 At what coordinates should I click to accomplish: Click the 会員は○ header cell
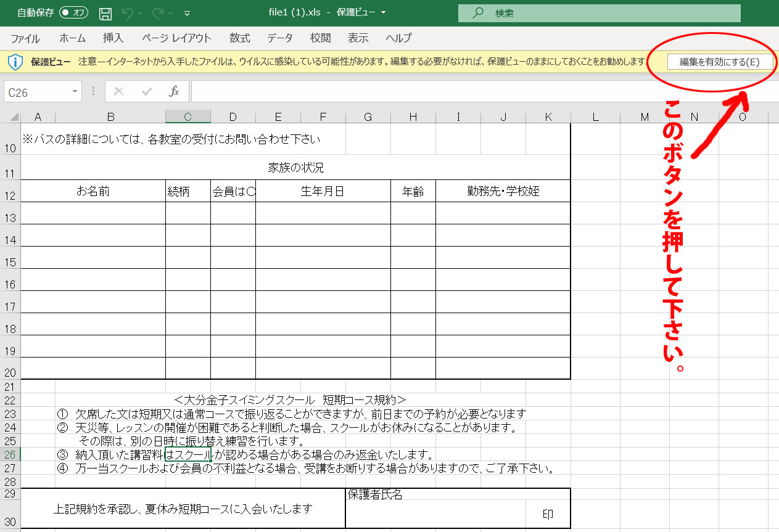coord(233,191)
